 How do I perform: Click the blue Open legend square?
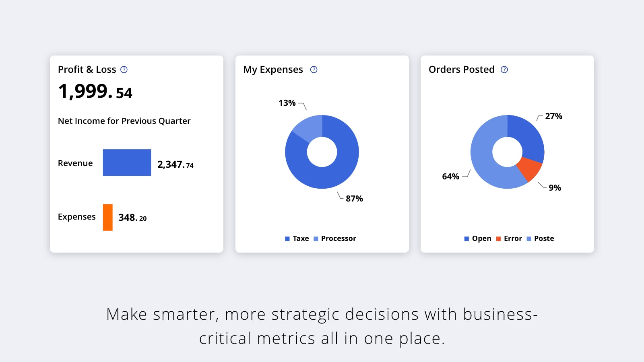pyautogui.click(x=466, y=239)
